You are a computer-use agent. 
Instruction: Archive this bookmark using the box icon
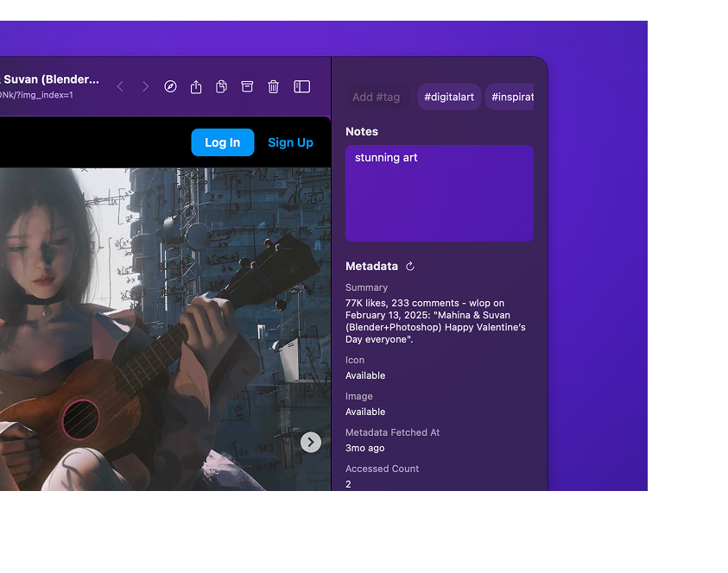click(247, 87)
